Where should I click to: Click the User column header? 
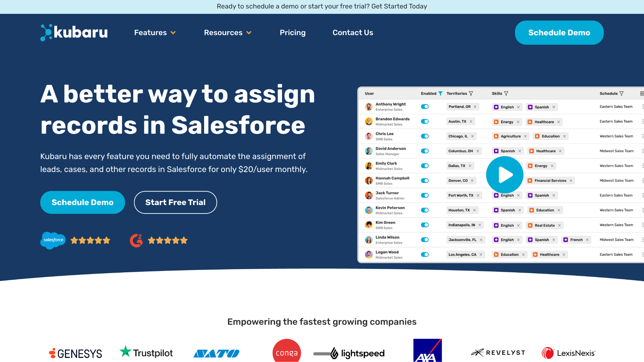coord(369,93)
